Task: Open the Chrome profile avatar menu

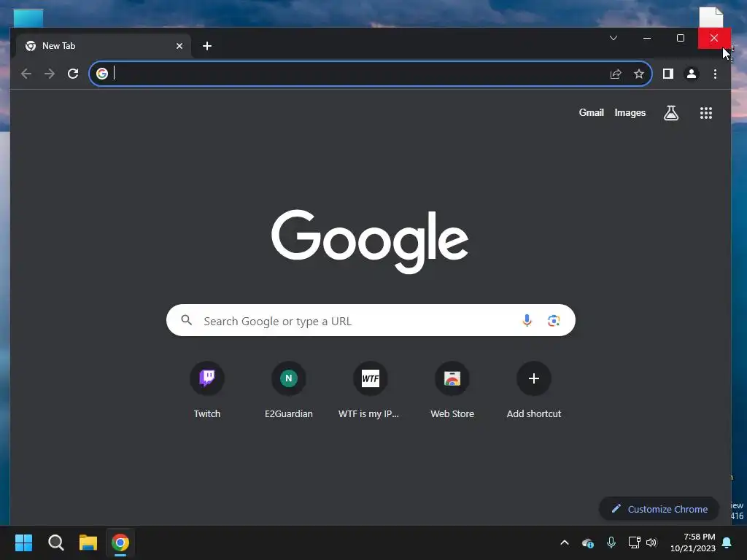Action: [692, 74]
